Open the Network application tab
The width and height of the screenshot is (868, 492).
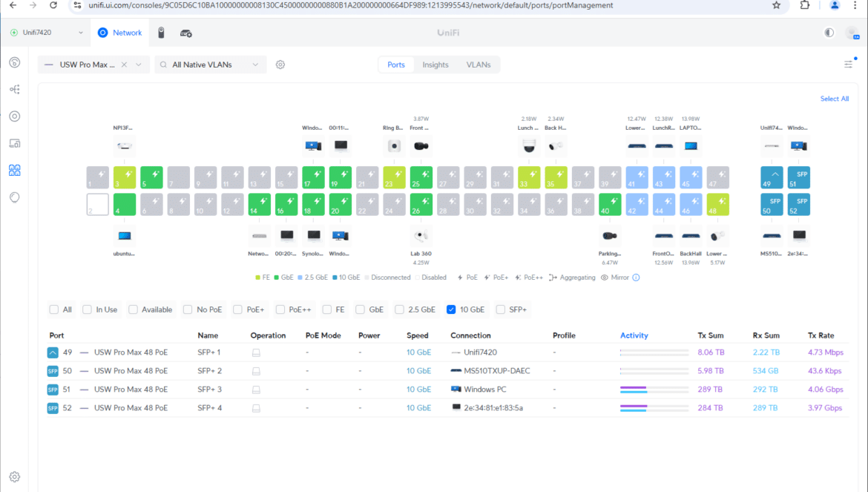point(120,33)
